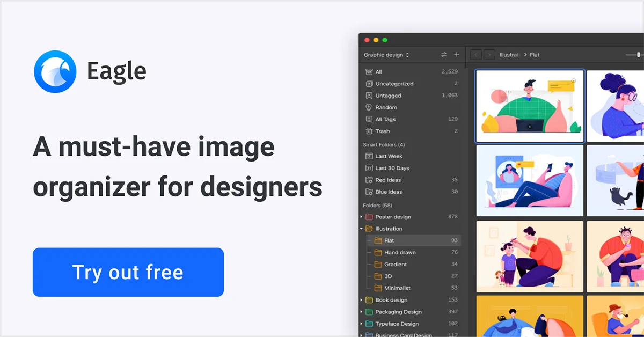This screenshot has height=337, width=644.
Task: Select the woman lying with phone thumbnail
Action: (530, 180)
